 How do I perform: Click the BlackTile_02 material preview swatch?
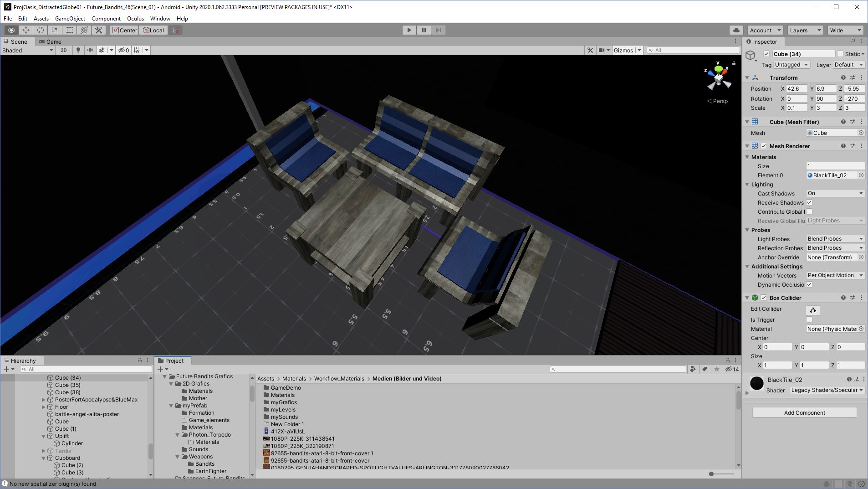757,383
